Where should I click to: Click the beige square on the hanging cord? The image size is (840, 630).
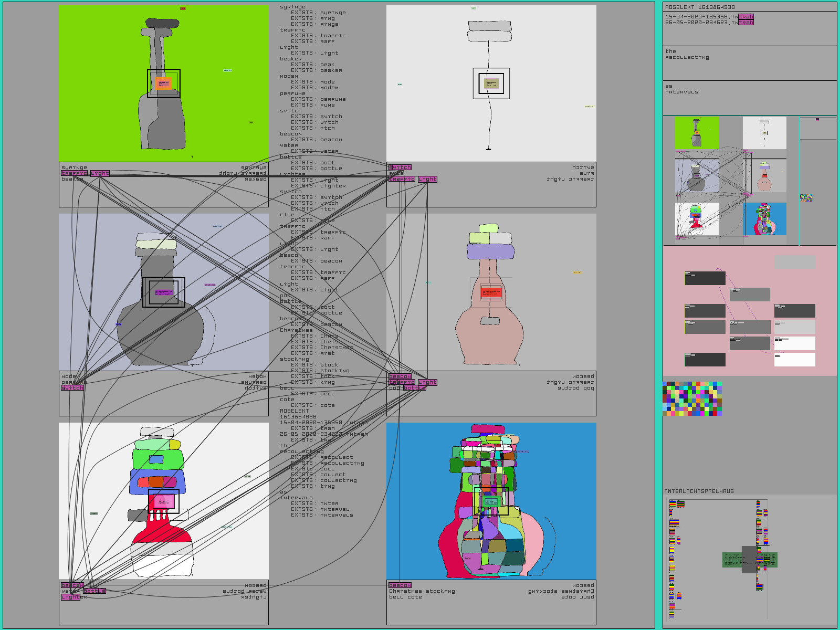[x=491, y=83]
